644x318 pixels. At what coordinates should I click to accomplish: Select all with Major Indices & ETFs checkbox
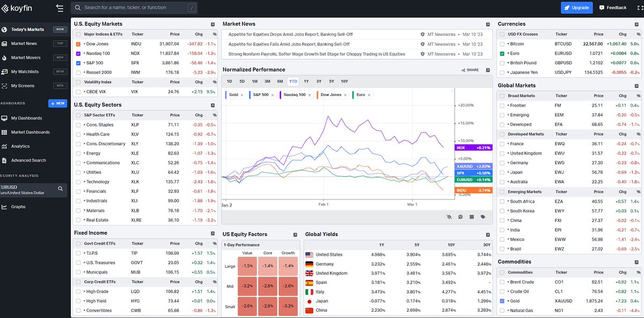click(78, 34)
